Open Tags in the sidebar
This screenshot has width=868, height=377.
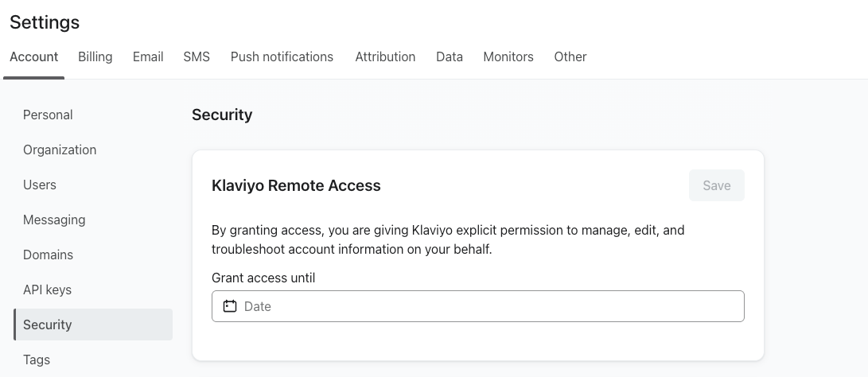point(37,360)
